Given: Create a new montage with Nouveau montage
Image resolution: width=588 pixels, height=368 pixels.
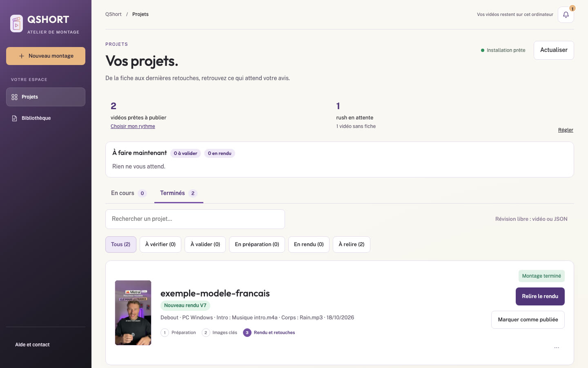Looking at the screenshot, I should pos(46,56).
